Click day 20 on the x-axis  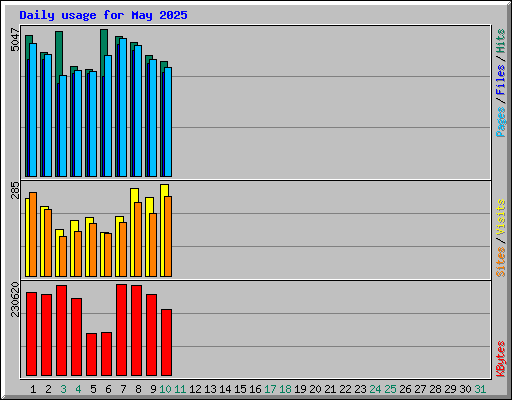coord(315,389)
